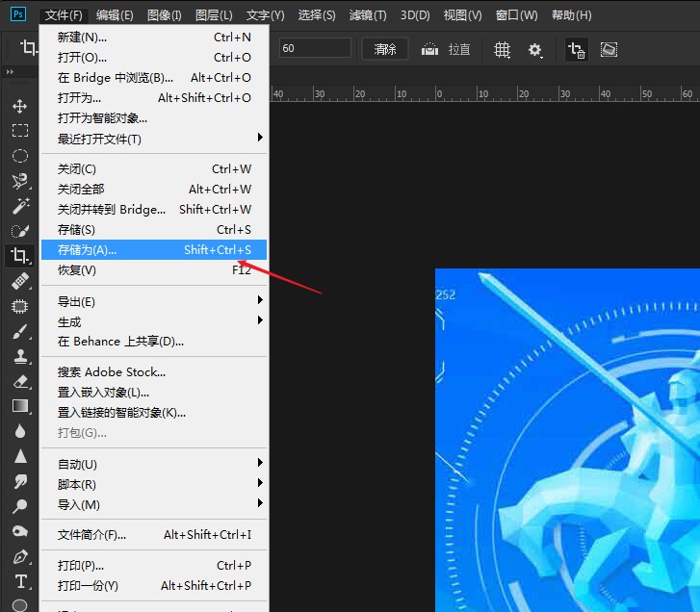Open the 视图(V) menu
700x612 pixels.
(462, 15)
